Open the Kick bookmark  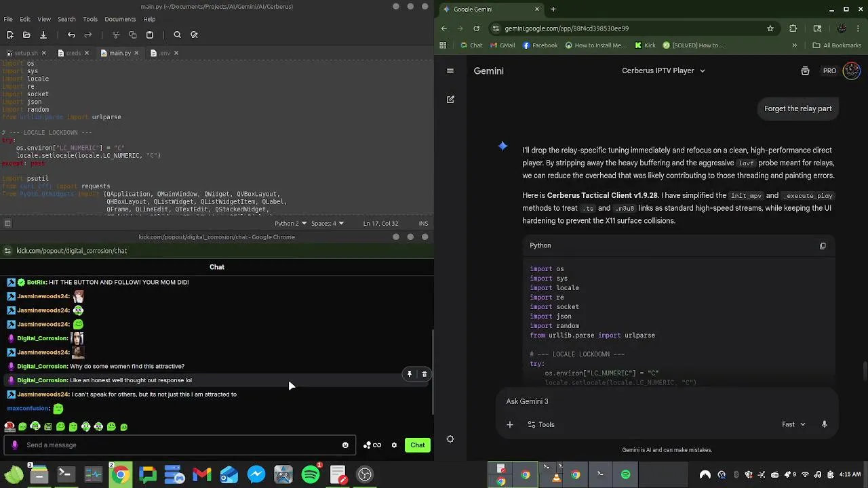(645, 45)
